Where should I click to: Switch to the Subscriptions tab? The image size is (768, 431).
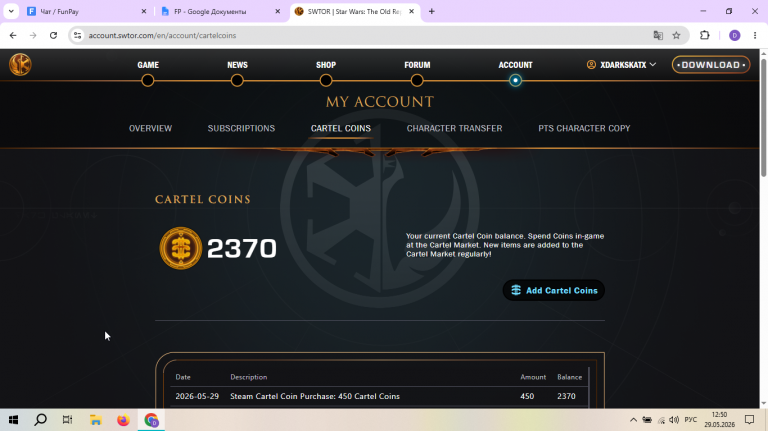point(241,128)
